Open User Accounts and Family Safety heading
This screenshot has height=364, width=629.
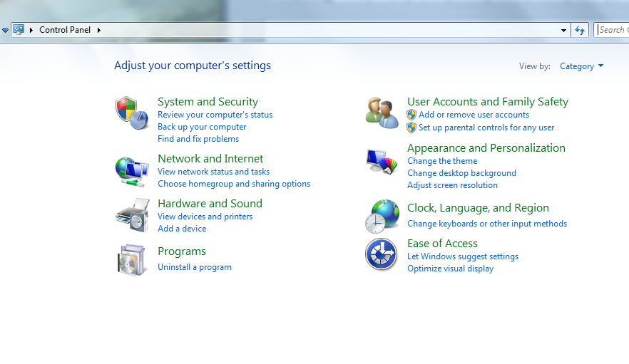click(x=488, y=102)
